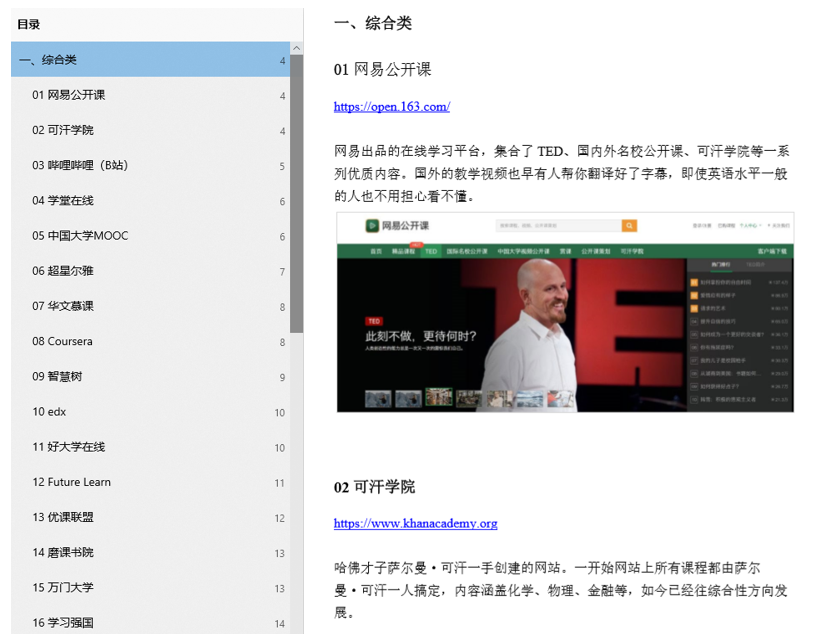Click the 一、综合类 document heading
This screenshot has height=644, width=821.
pos(373,23)
